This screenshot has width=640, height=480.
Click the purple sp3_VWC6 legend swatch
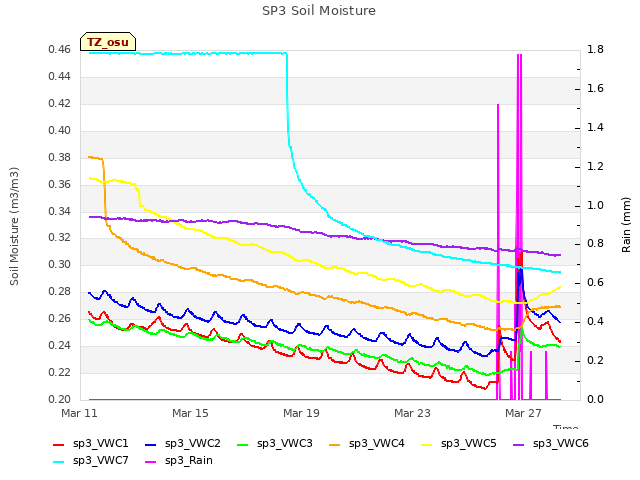pos(519,444)
